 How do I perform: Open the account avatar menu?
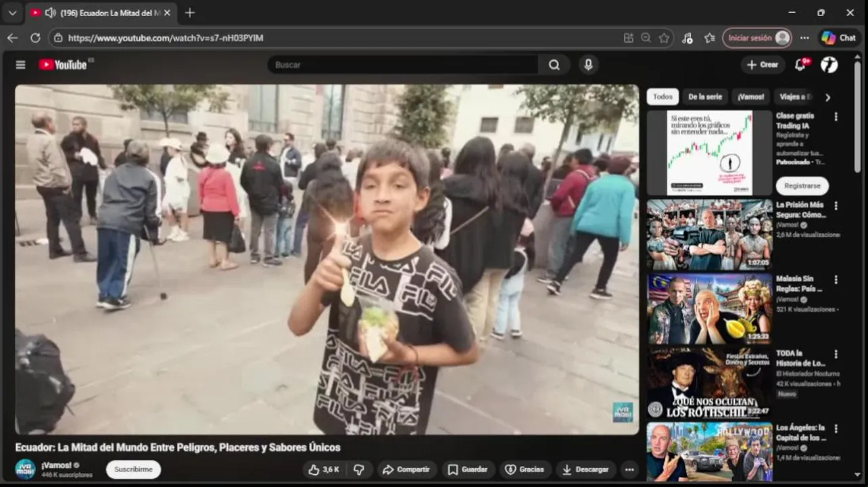829,65
